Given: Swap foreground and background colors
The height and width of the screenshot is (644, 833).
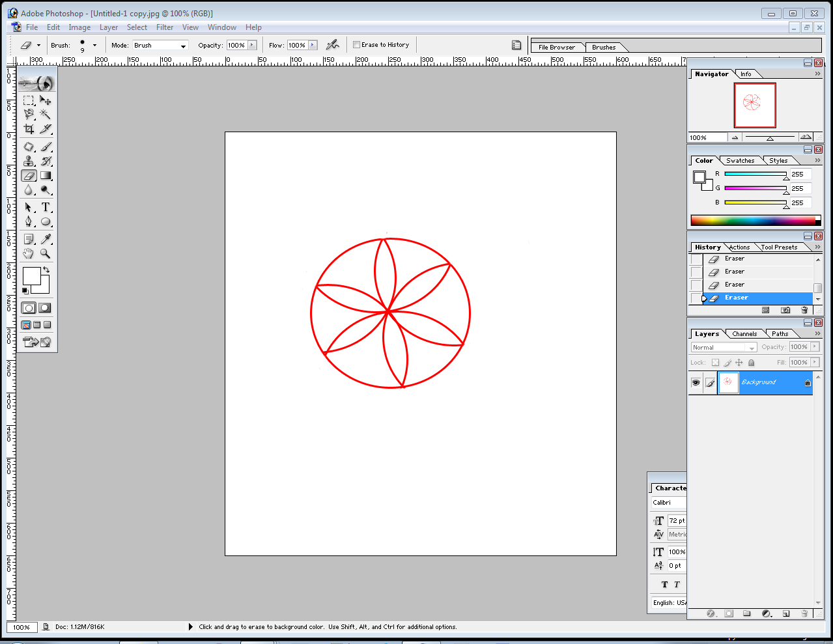Looking at the screenshot, I should click(x=46, y=270).
